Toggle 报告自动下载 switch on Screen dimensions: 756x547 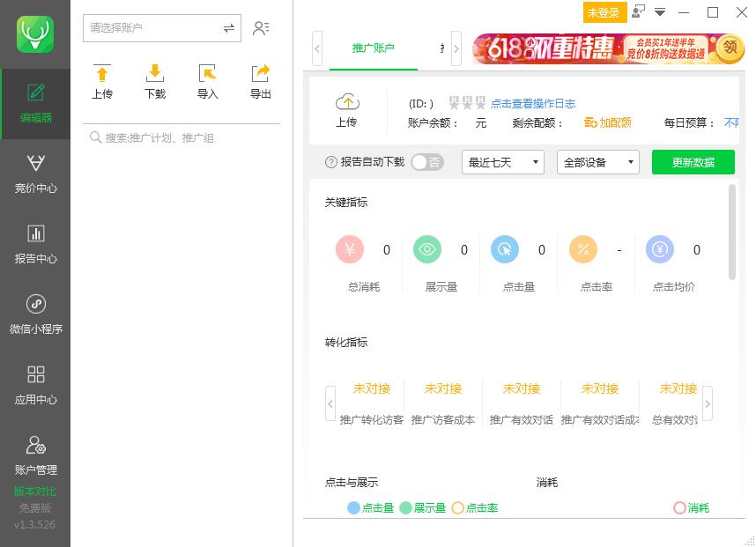427,162
